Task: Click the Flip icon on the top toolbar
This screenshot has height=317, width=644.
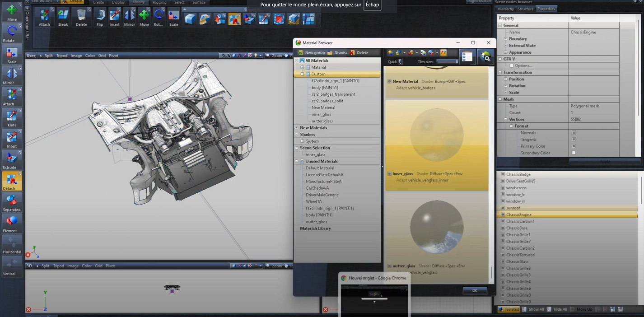Action: point(99,17)
